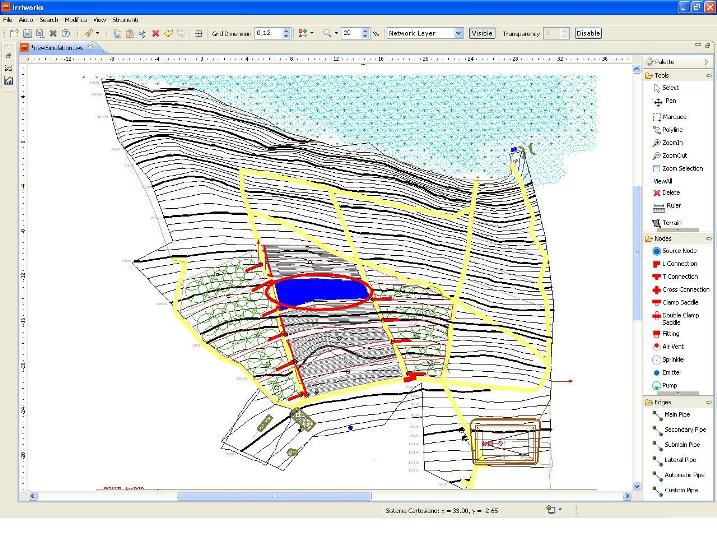Collapse the Tools palette group
This screenshot has height=538, width=717.
click(664, 75)
